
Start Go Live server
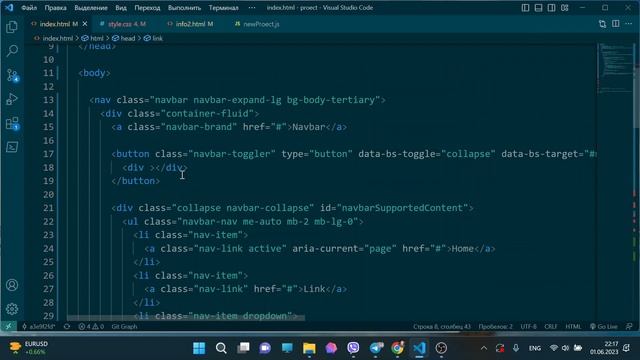604,327
